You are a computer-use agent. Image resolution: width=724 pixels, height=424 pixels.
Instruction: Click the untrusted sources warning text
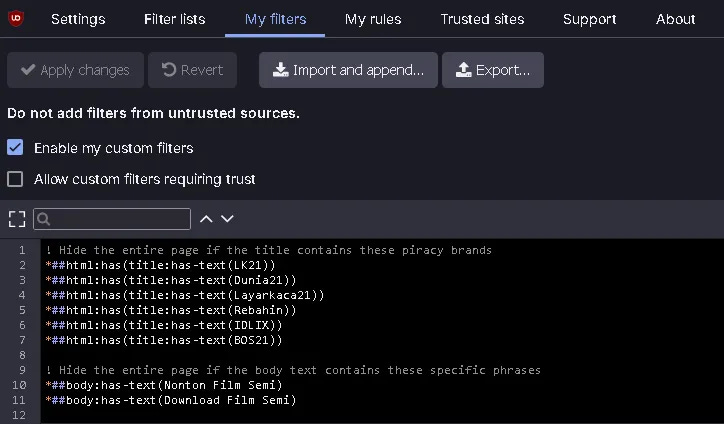[153, 113]
